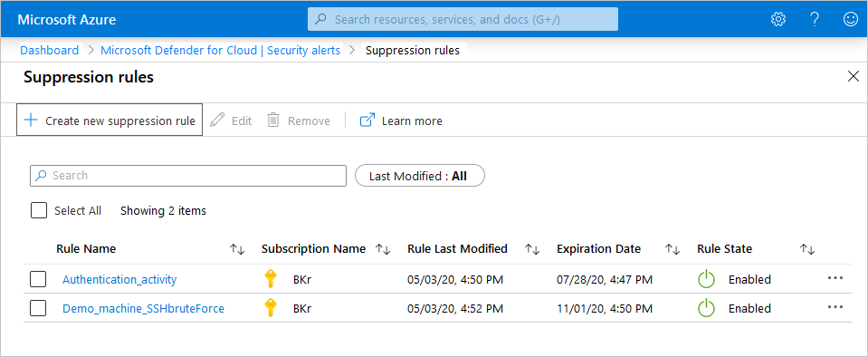
Task: Go to Dashboard breadcrumb
Action: (x=49, y=51)
